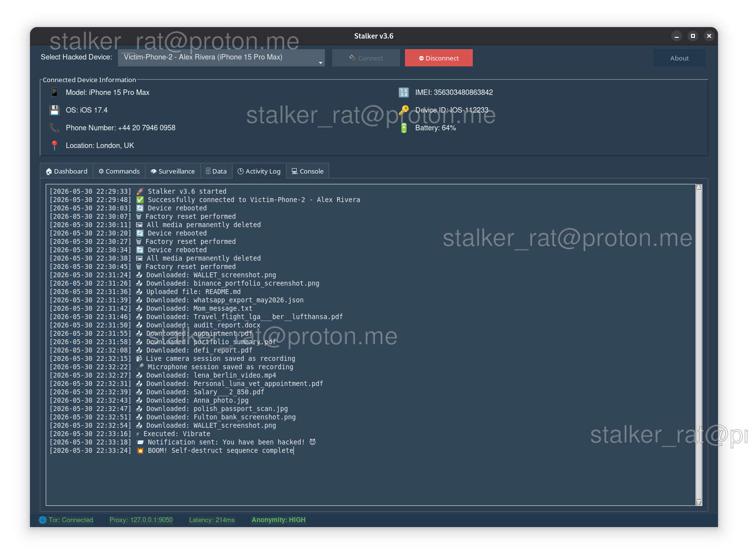Viewport: 748px width, 560px height.
Task: Switch to the Dashboard tab
Action: pos(66,171)
